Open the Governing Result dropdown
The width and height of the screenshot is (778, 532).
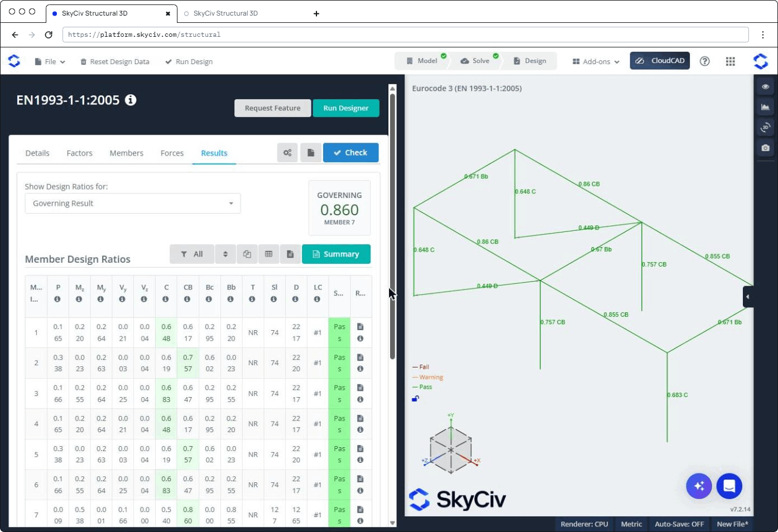coord(133,204)
